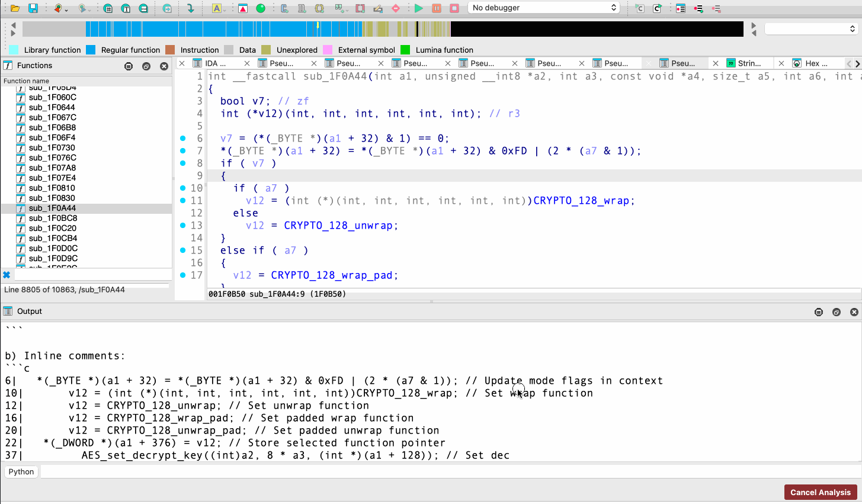Close the IDA view tab

[182, 63]
